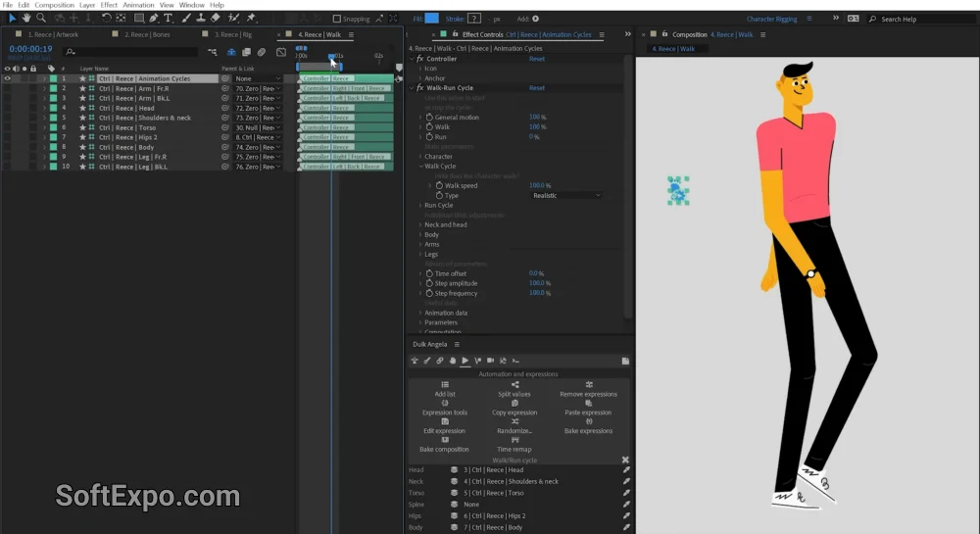The width and height of the screenshot is (980, 534).
Task: Pick the Pen tool in the toolbar
Action: pyautogui.click(x=154, y=18)
